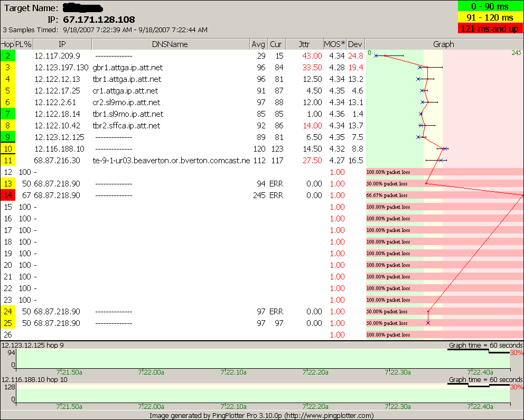Click the IP column header
The width and height of the screenshot is (524, 420).
(62, 44)
